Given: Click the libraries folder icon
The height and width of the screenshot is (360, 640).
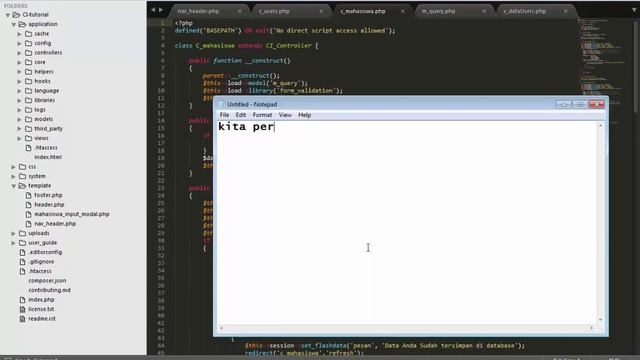Looking at the screenshot, I should click(29, 100).
